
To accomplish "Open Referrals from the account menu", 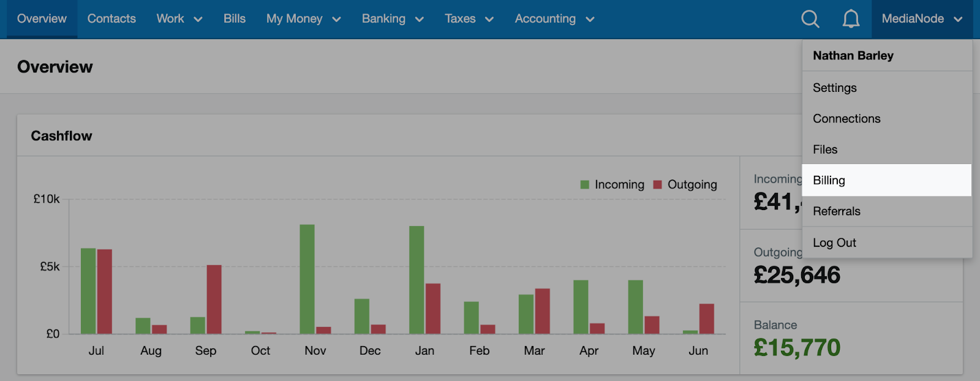I will (x=837, y=211).
